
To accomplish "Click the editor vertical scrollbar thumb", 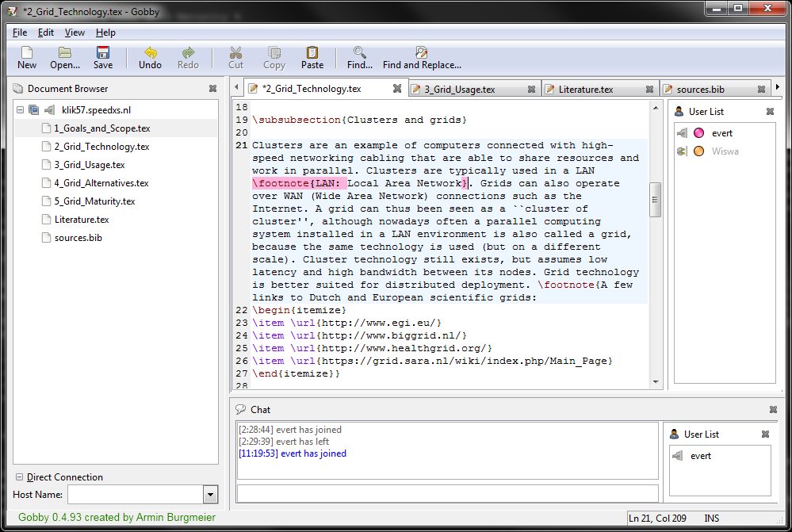I will pyautogui.click(x=655, y=200).
